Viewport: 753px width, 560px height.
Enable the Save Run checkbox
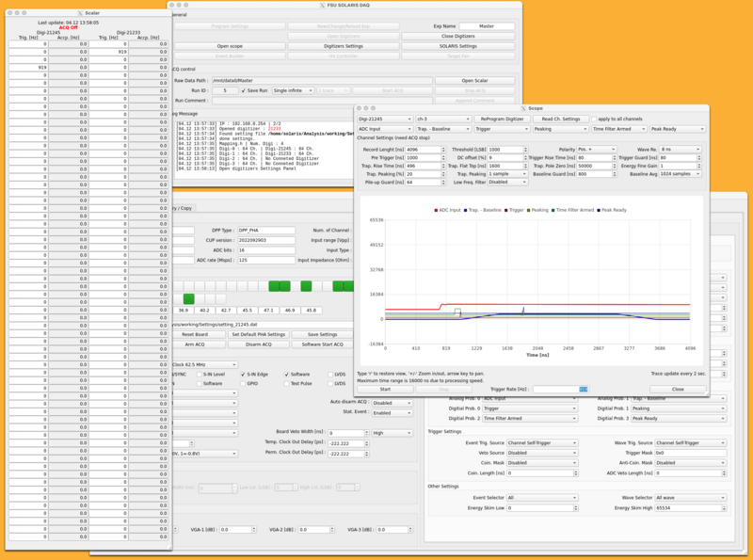click(x=244, y=90)
